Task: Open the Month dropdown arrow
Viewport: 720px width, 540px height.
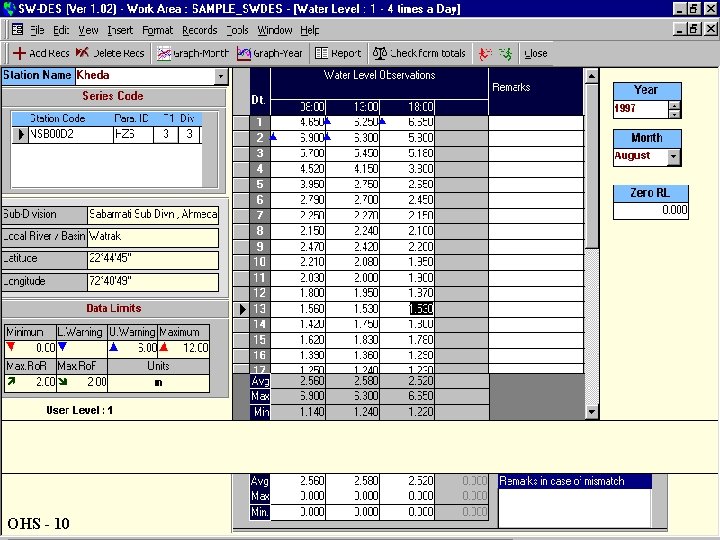Action: point(673,157)
